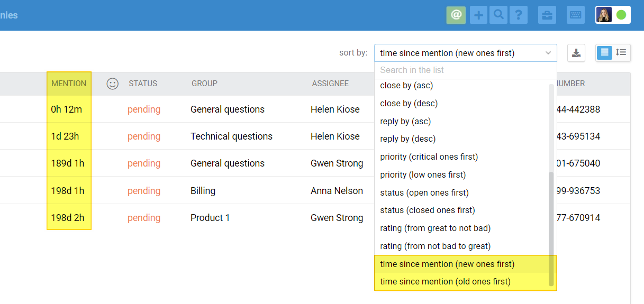Open help via the question mark icon
This screenshot has width=644, height=304.
[518, 15]
